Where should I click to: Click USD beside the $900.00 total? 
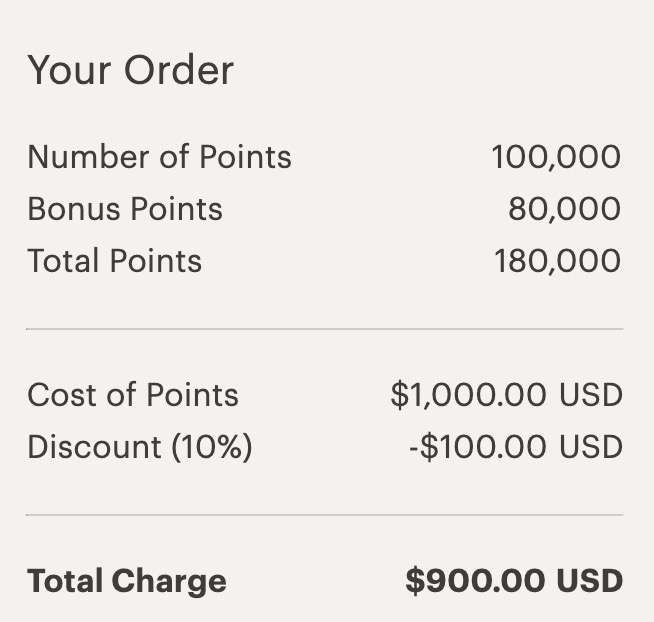590,581
